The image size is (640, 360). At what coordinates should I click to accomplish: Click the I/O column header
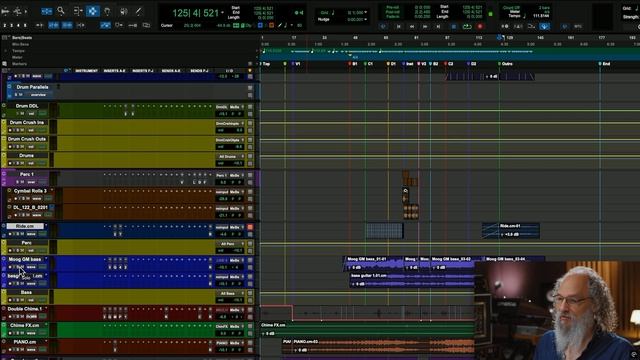pos(229,71)
